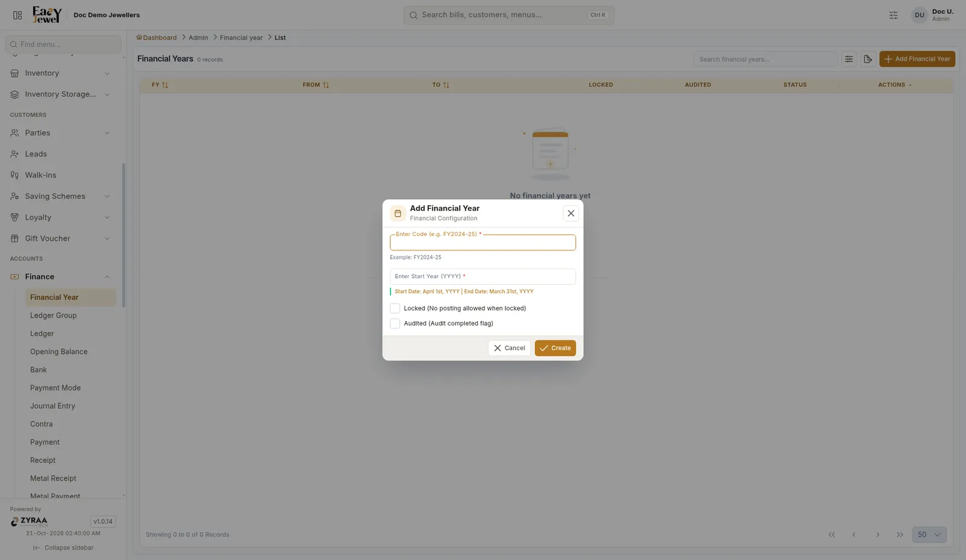Open the page size dropdown showing 50
Image resolution: width=966 pixels, height=560 pixels.
[x=929, y=535]
